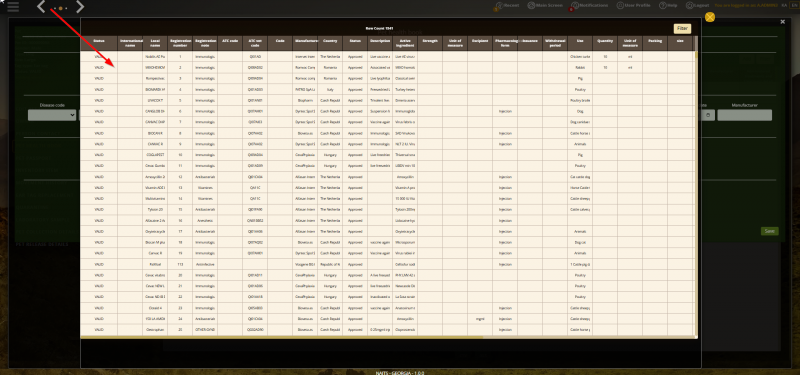Select the 'Dog cat' use cell
Image resolution: width=800 pixels, height=375 pixels.
[580, 242]
